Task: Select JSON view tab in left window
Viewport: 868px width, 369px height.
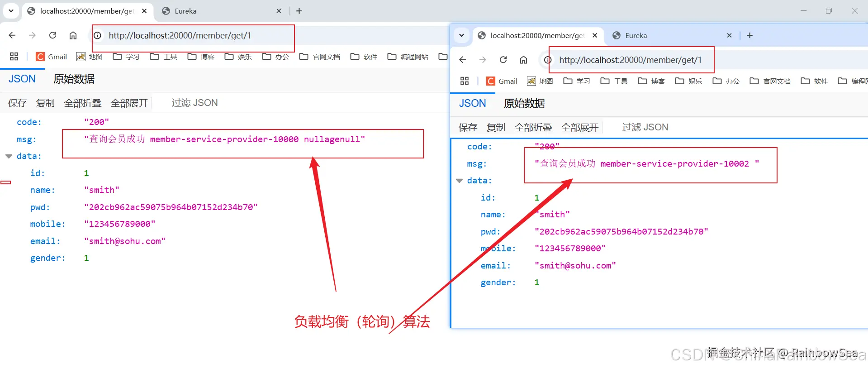Action: [22, 79]
